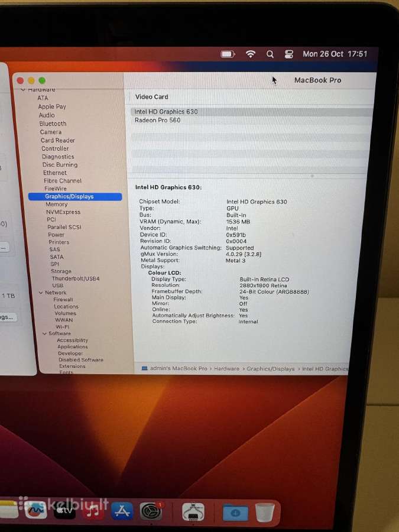Select Storage in the sidebar

[61, 271]
